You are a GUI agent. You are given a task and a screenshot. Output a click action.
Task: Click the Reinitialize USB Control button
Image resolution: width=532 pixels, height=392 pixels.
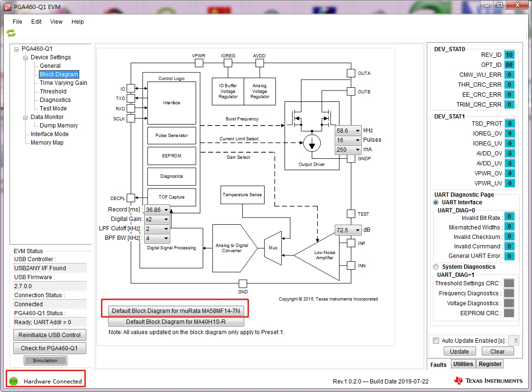pos(49,335)
